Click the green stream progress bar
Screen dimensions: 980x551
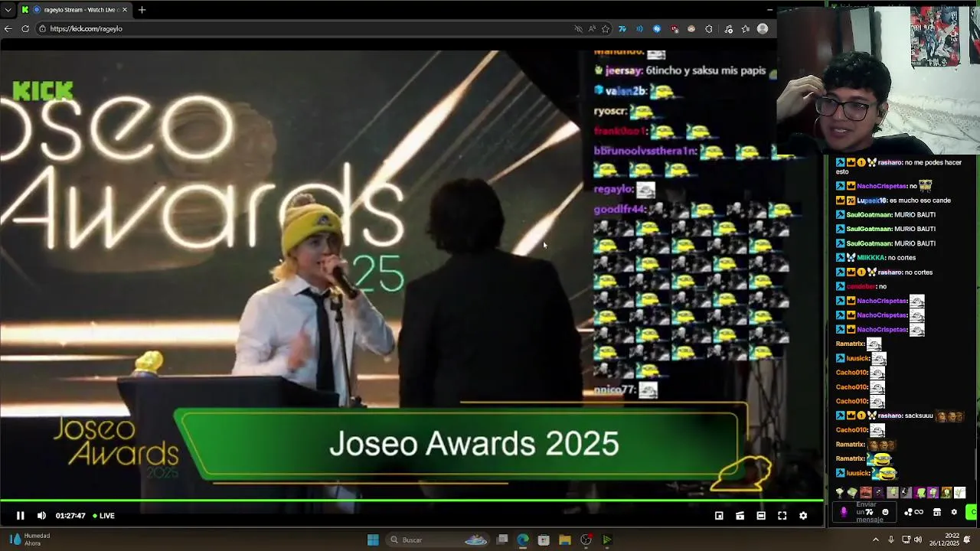pyautogui.click(x=412, y=501)
